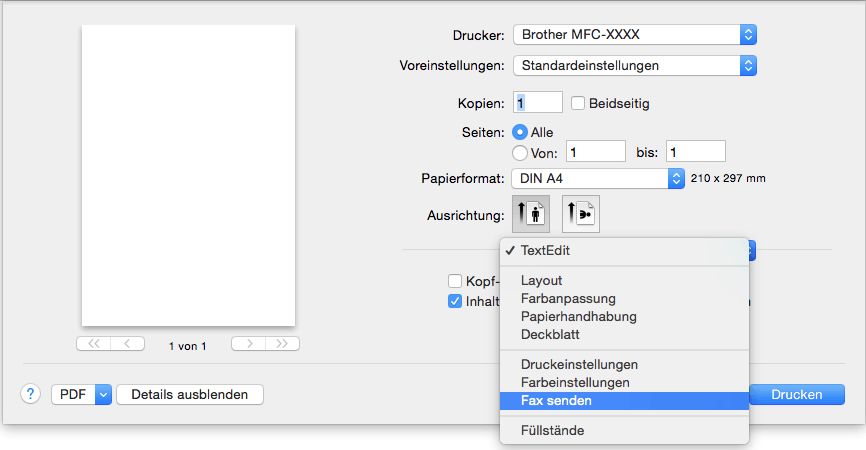This screenshot has height=450, width=866.
Task: Select Fax senden menu entry
Action: click(x=624, y=401)
